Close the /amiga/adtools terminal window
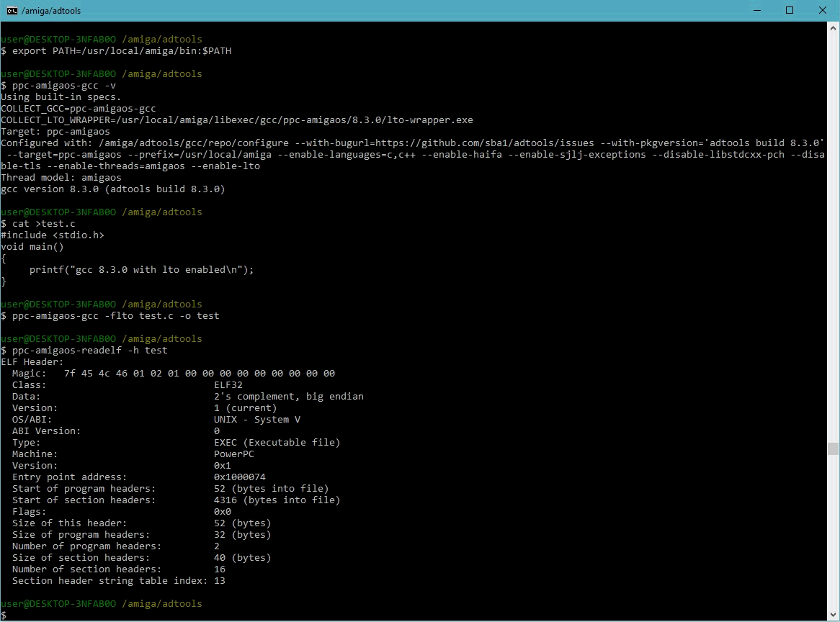Screen dimensions: 840x622 (822, 11)
